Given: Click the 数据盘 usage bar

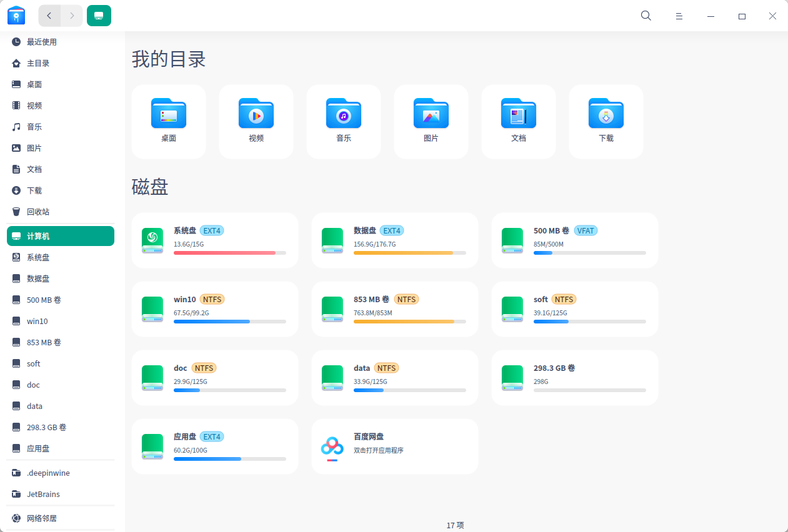Looking at the screenshot, I should point(410,253).
